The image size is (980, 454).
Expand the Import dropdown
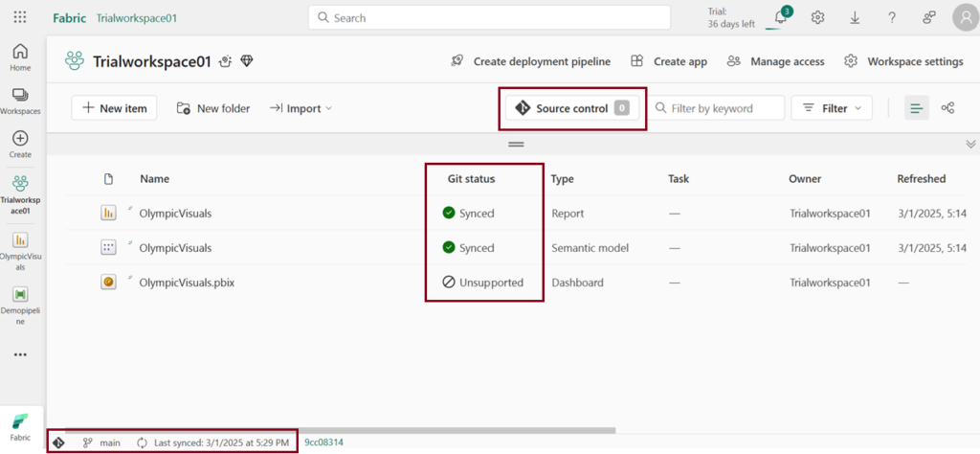click(301, 108)
